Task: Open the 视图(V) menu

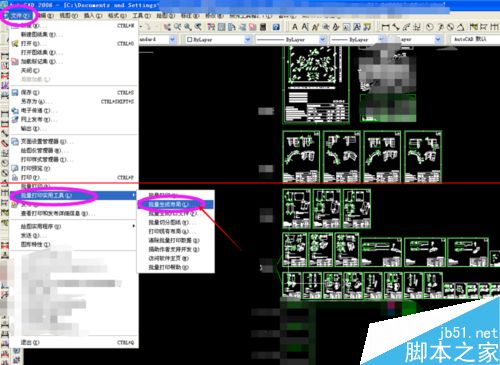Action: click(x=68, y=15)
